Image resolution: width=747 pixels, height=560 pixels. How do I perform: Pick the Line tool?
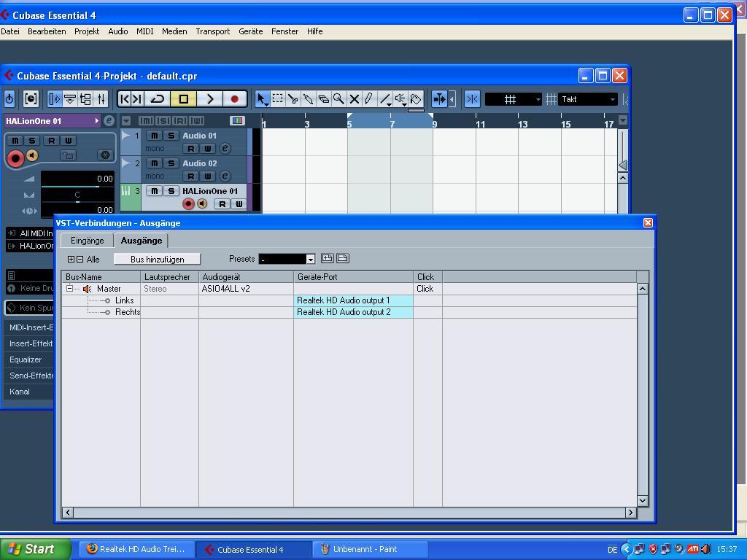coord(385,99)
